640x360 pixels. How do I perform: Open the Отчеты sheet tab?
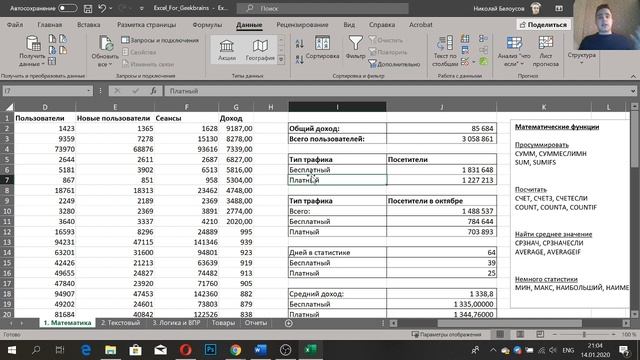256,323
